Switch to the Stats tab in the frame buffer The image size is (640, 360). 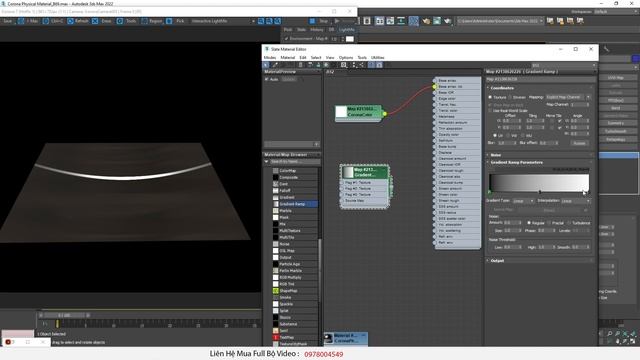click(301, 30)
